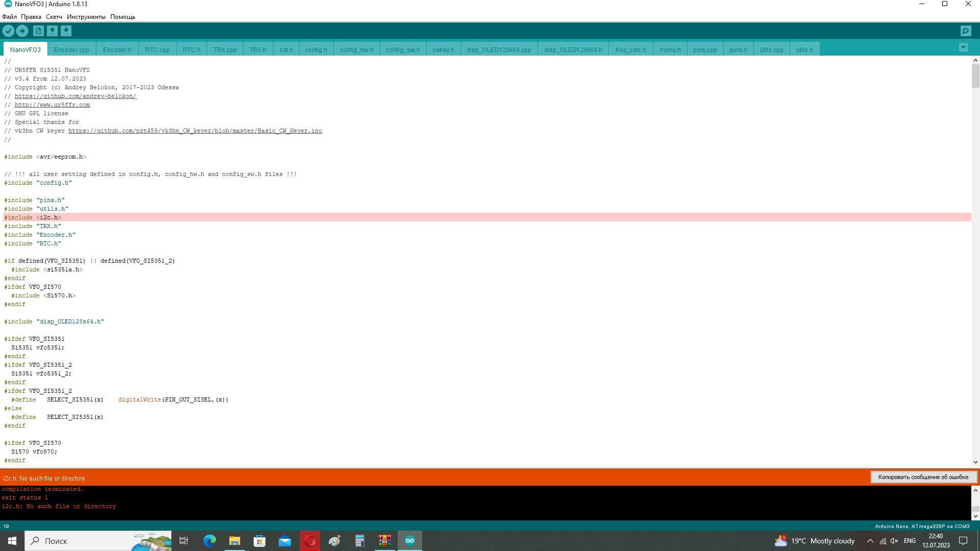Open the Serial Monitor magnifier icon
Viewport: 980px width, 551px height.
click(x=966, y=31)
